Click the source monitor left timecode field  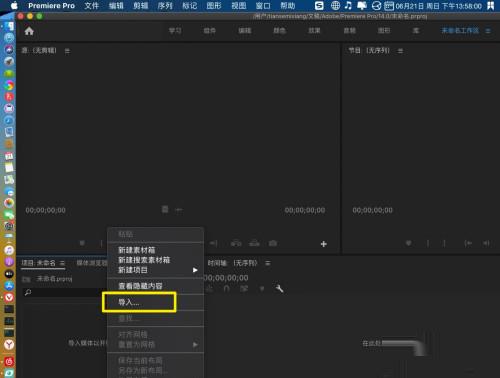coord(46,210)
